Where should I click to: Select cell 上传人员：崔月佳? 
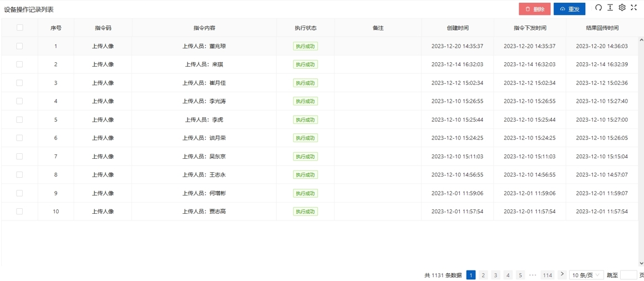[204, 83]
